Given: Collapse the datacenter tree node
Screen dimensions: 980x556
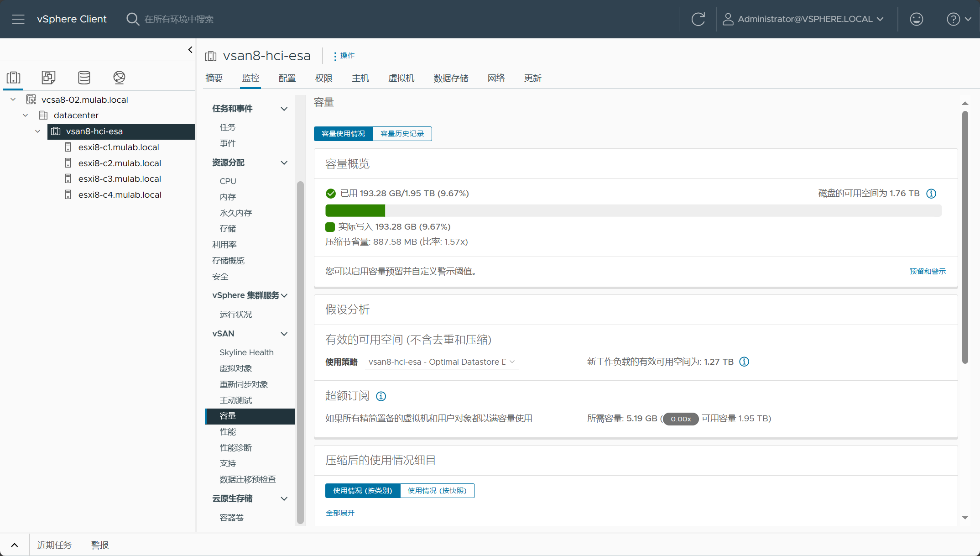Looking at the screenshot, I should (x=26, y=115).
